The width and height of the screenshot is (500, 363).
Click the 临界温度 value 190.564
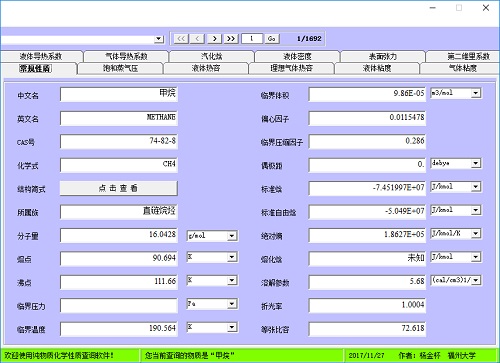(x=119, y=329)
